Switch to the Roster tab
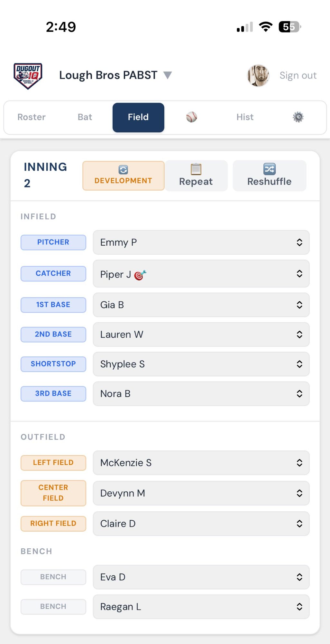 32,117
